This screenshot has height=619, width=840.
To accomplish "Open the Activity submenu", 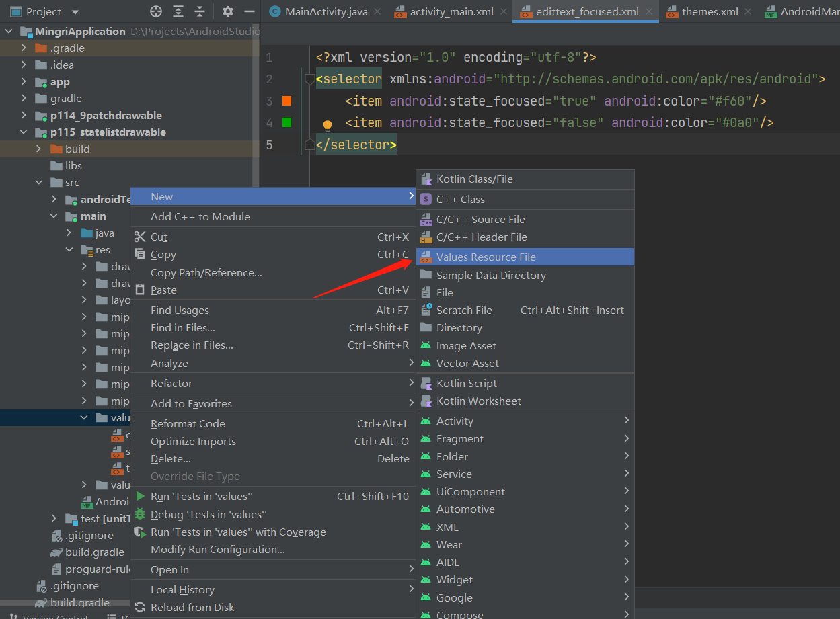I will click(x=525, y=421).
